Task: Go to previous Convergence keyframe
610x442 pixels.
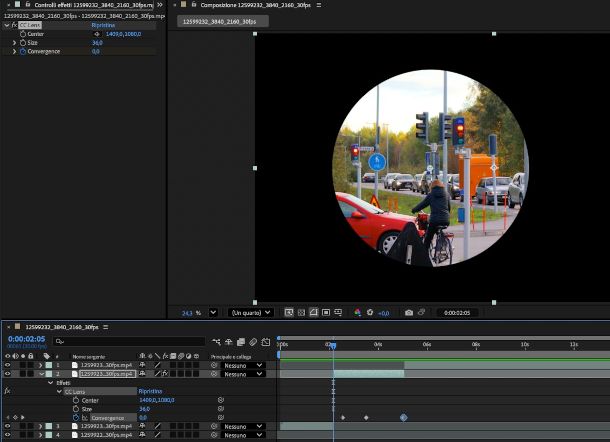Action: coord(8,417)
